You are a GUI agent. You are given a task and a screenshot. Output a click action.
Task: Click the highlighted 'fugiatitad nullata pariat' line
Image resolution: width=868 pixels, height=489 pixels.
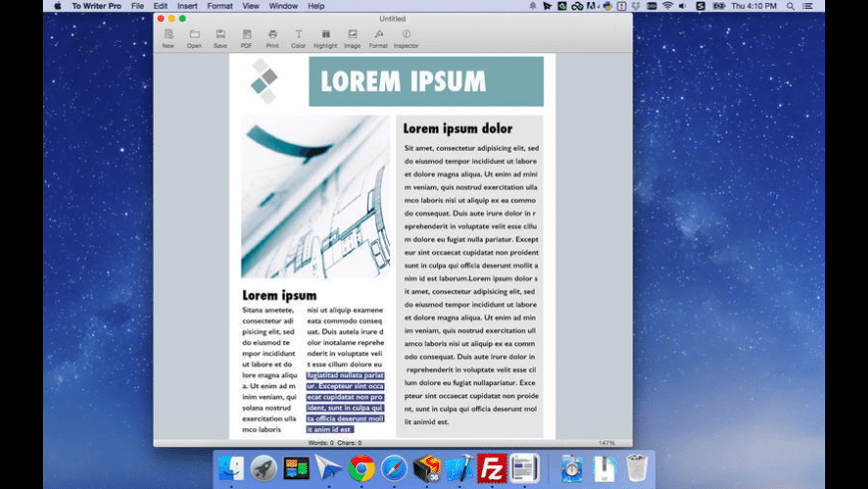pyautogui.click(x=345, y=375)
